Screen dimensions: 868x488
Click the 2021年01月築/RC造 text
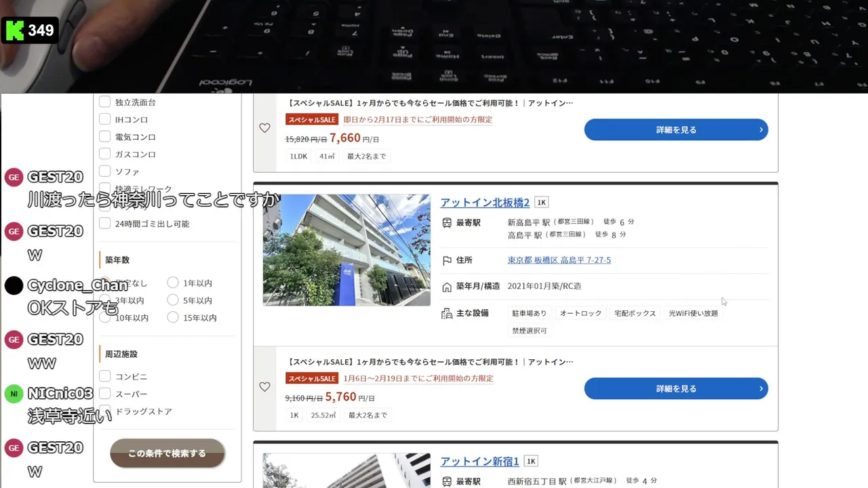click(544, 287)
